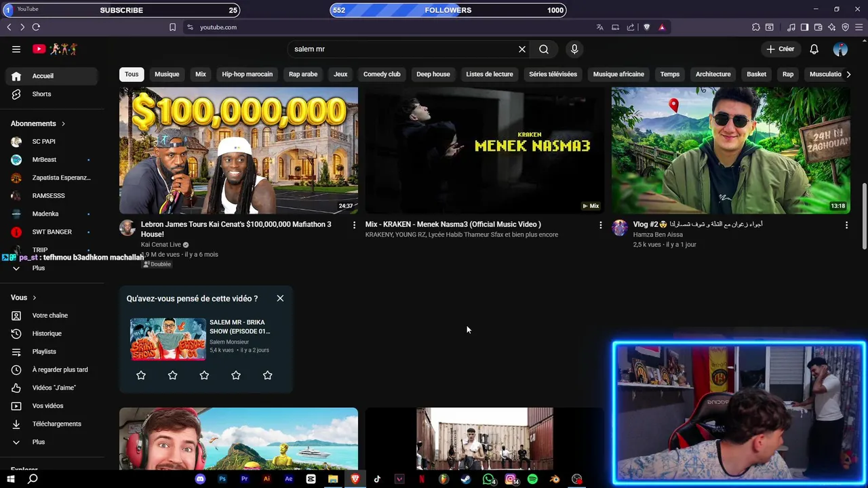This screenshot has height=488, width=868.
Task: Select the Musique filter chip
Action: (167, 74)
